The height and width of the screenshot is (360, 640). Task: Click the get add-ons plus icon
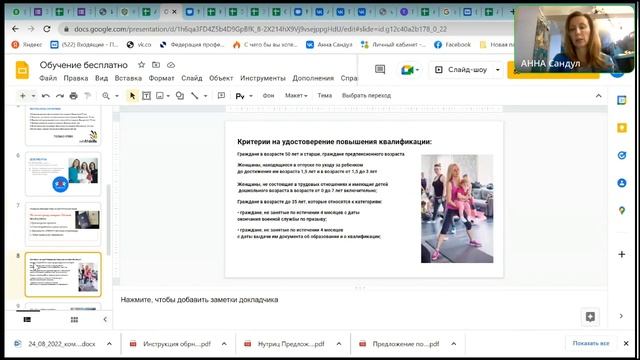click(x=622, y=254)
